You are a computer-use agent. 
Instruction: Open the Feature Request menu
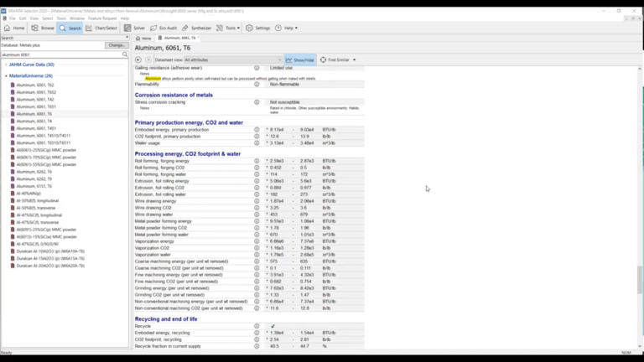[102, 18]
